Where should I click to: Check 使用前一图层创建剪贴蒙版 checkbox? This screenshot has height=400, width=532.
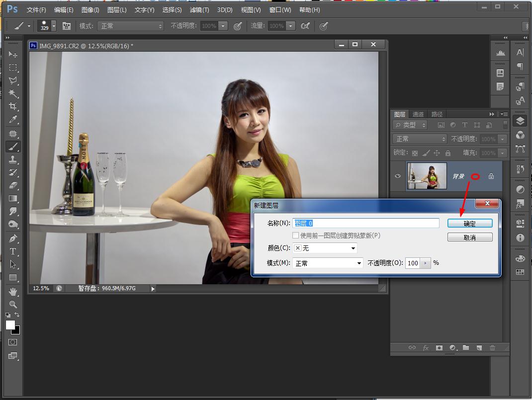296,236
